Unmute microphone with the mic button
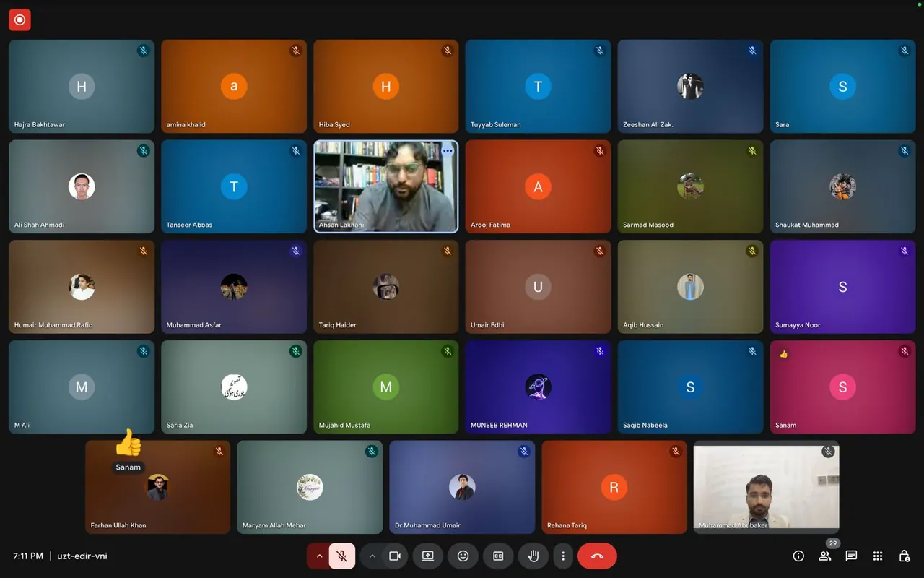924x578 pixels. (x=342, y=556)
